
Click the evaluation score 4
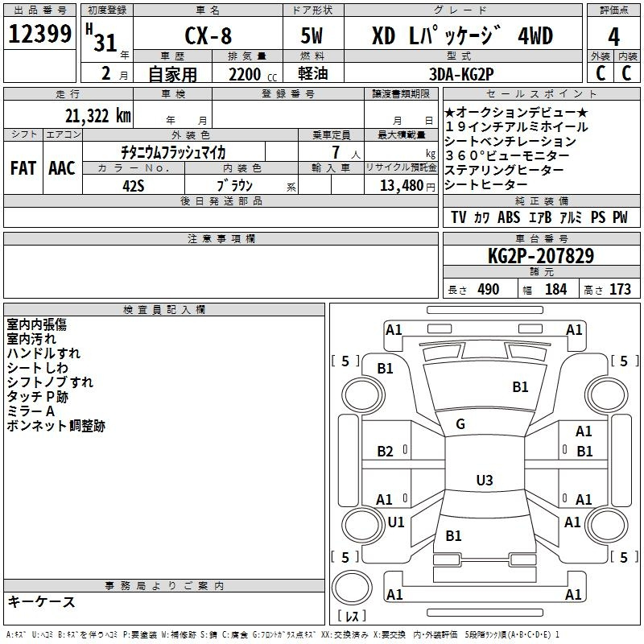(613, 35)
